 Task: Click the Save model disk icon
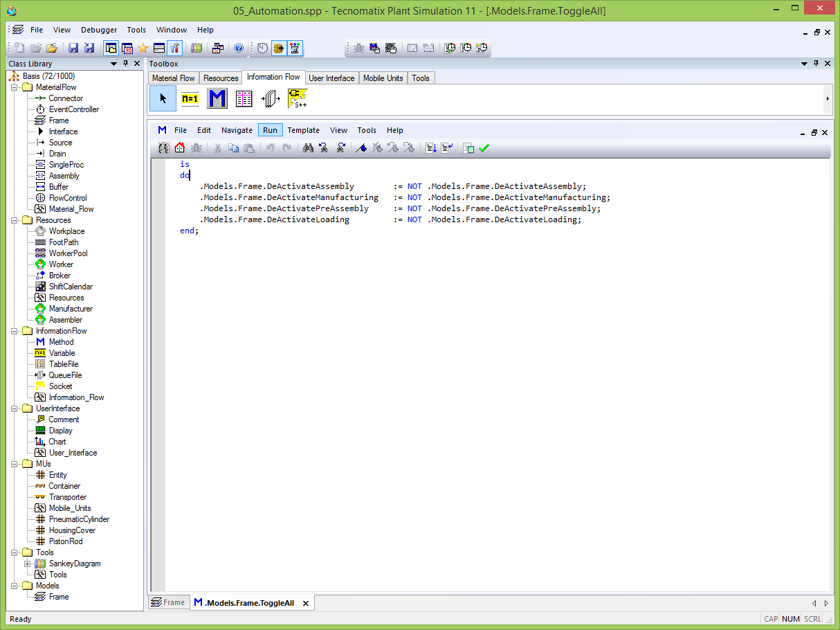(73, 48)
